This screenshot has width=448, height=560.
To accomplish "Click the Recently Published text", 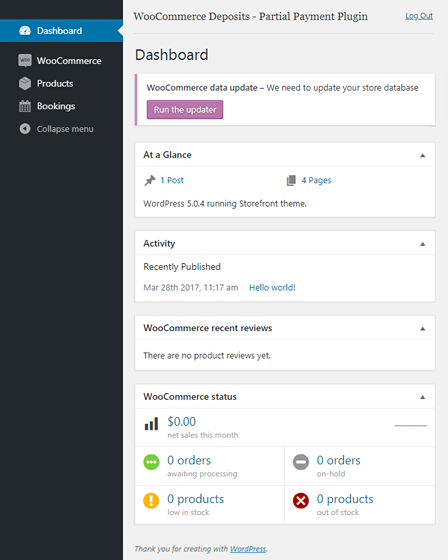I will 182,267.
